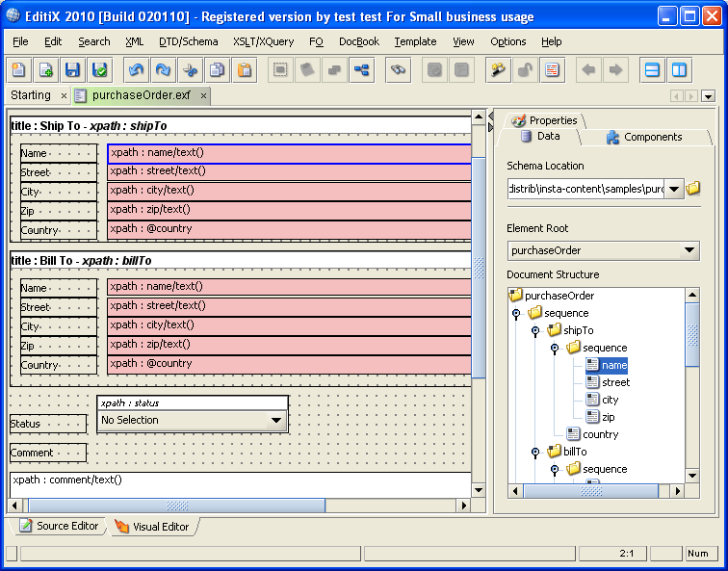The width and height of the screenshot is (728, 571).
Task: Click the editor horizontal scrollbar right arrow
Action: point(463,506)
